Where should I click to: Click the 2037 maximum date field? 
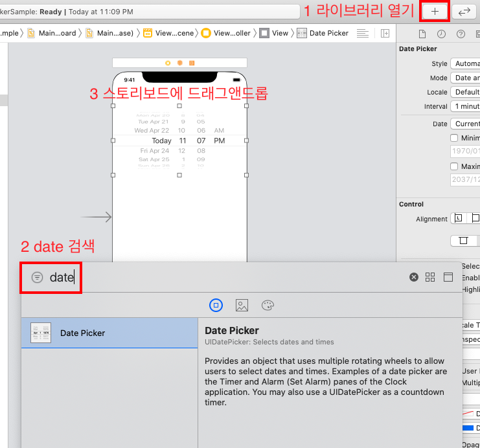pos(465,179)
